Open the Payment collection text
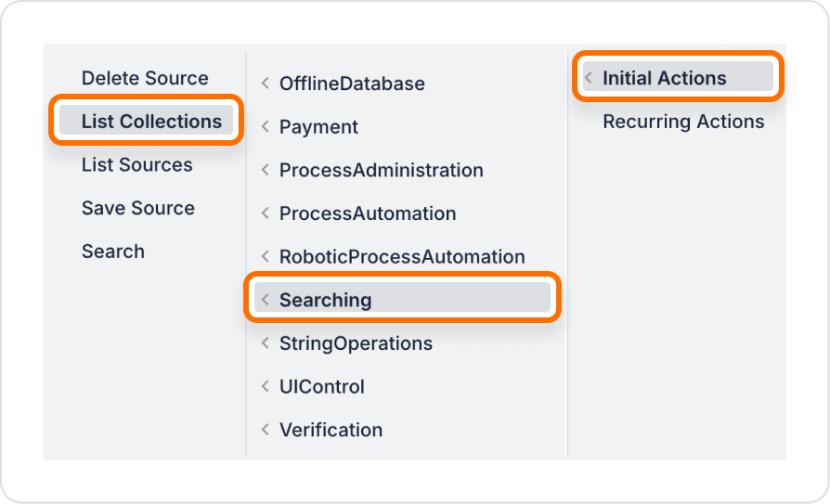The width and height of the screenshot is (830, 504). 318,127
